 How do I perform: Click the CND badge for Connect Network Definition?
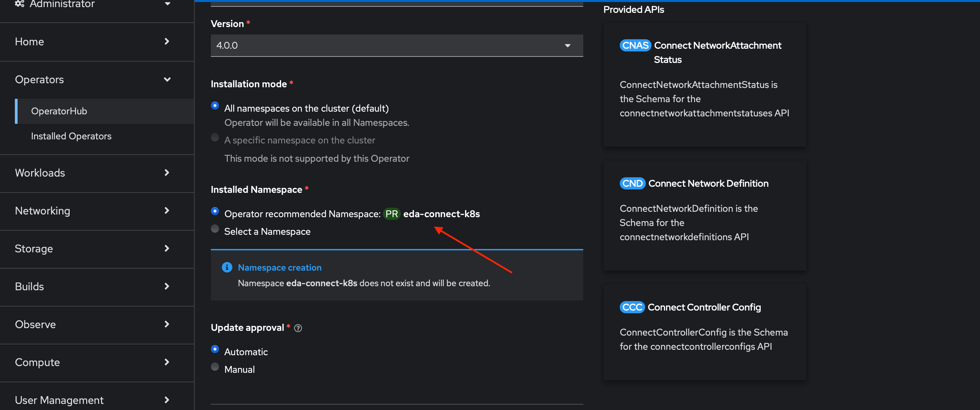click(x=632, y=183)
